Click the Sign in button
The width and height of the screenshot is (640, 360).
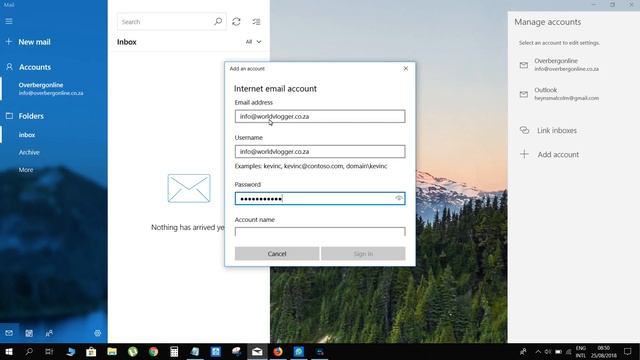coord(363,253)
